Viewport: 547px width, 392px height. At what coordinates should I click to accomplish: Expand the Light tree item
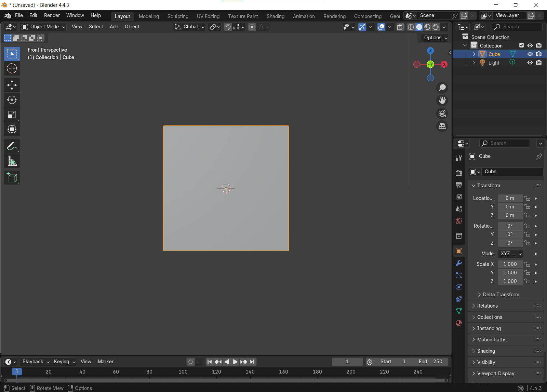(x=474, y=63)
